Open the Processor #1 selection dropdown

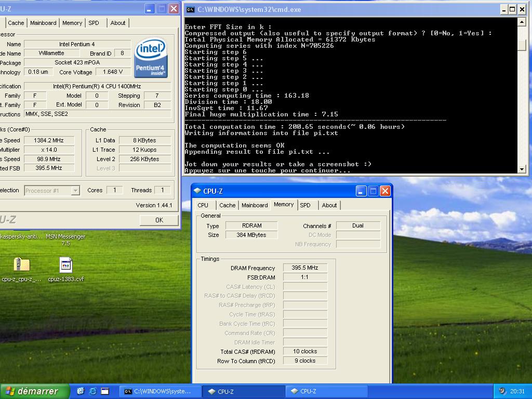76,191
